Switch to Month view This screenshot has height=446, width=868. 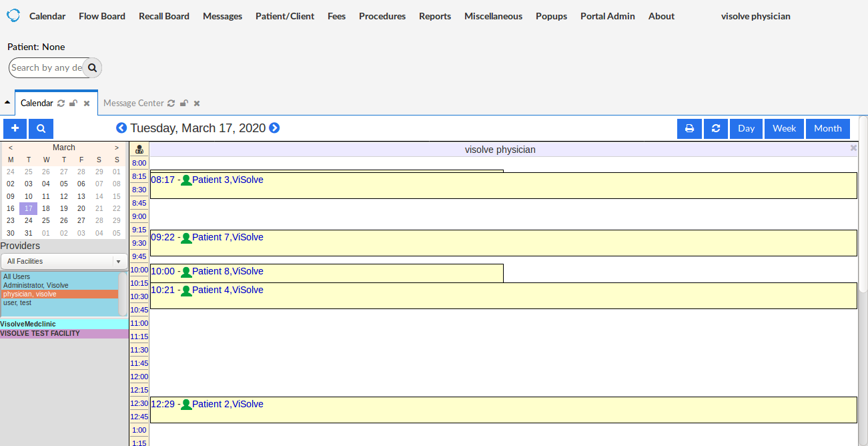tap(828, 128)
